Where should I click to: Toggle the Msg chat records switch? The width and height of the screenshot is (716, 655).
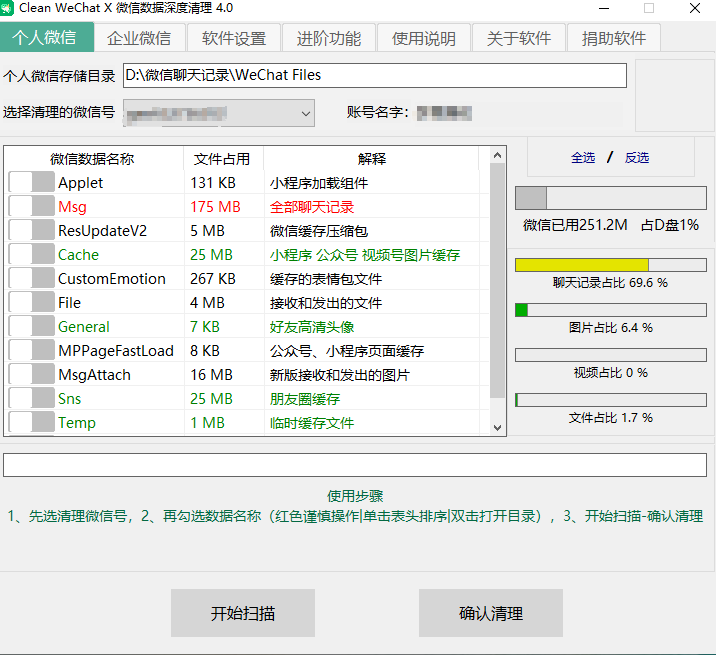point(32,206)
